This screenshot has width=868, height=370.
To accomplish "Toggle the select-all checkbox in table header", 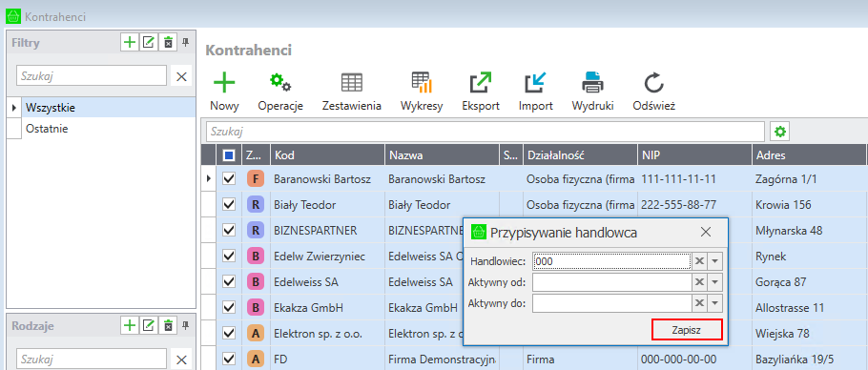I will 229,155.
